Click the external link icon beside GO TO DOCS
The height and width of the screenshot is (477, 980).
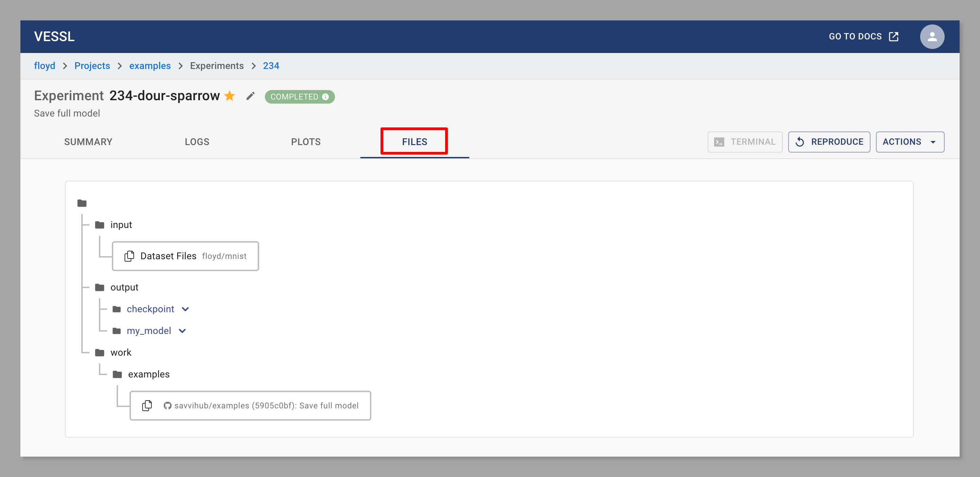(894, 36)
